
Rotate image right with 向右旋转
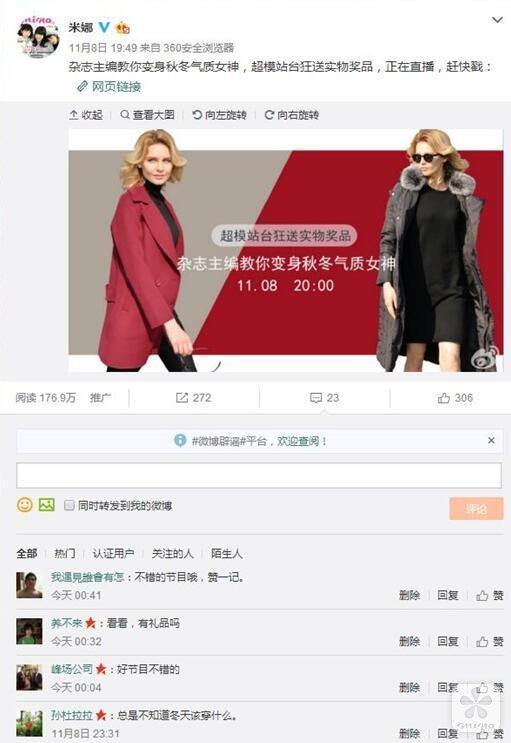(292, 115)
